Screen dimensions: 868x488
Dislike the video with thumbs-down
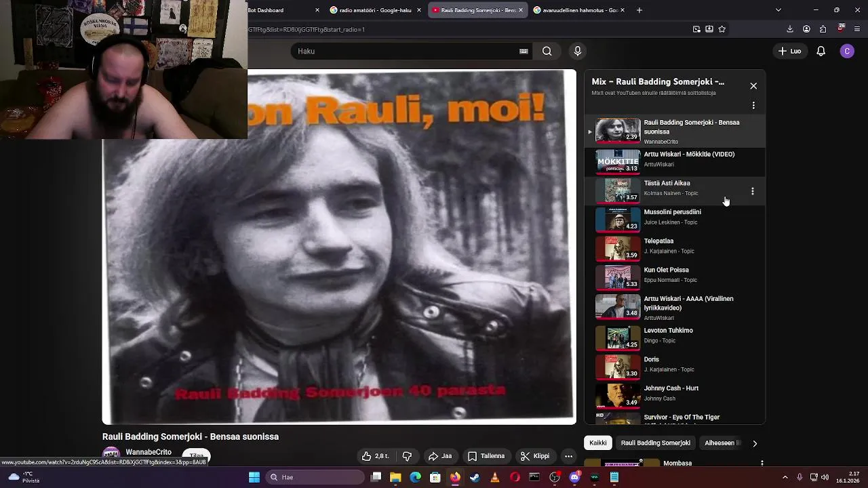[x=407, y=456]
